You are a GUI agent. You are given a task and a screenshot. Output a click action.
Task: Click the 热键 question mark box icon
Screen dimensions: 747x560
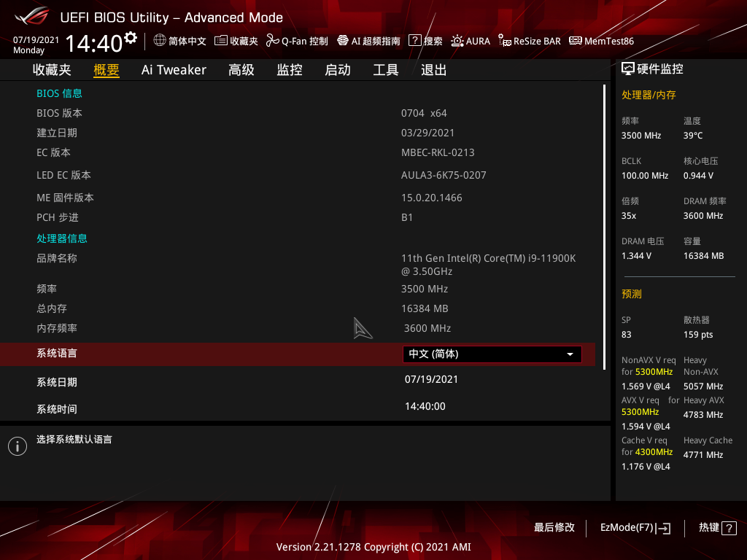click(x=729, y=528)
